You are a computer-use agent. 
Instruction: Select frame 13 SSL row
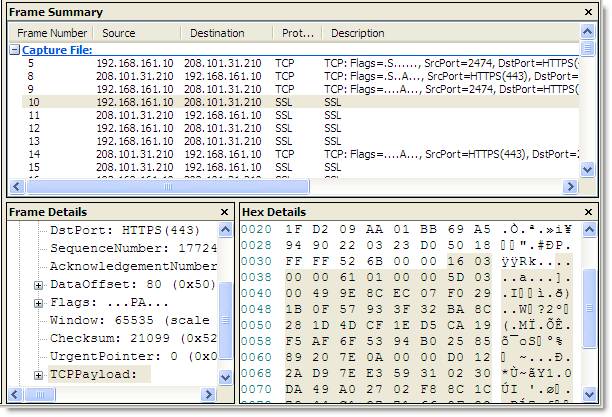[301, 141]
